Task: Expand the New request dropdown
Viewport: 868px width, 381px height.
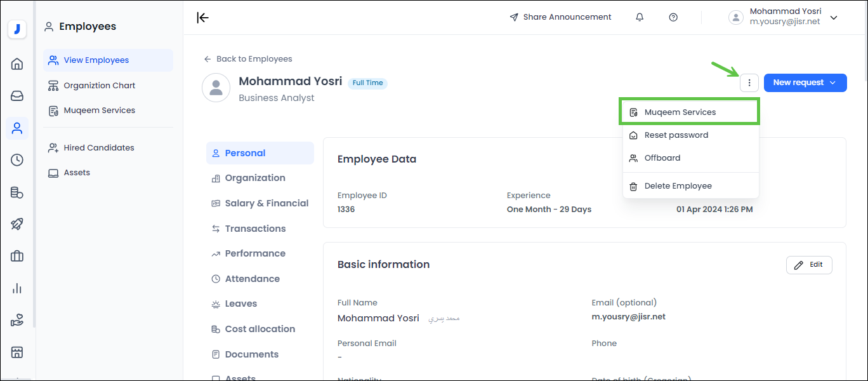Action: [x=805, y=83]
